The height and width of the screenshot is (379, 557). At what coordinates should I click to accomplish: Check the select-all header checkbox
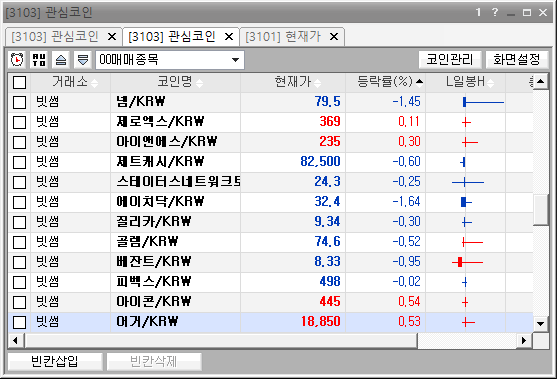pyautogui.click(x=20, y=82)
